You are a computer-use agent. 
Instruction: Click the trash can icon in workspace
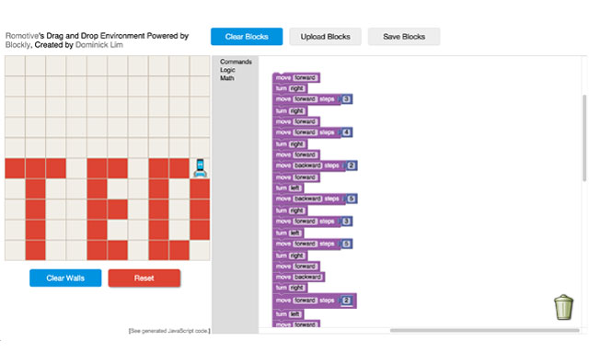pos(563,307)
